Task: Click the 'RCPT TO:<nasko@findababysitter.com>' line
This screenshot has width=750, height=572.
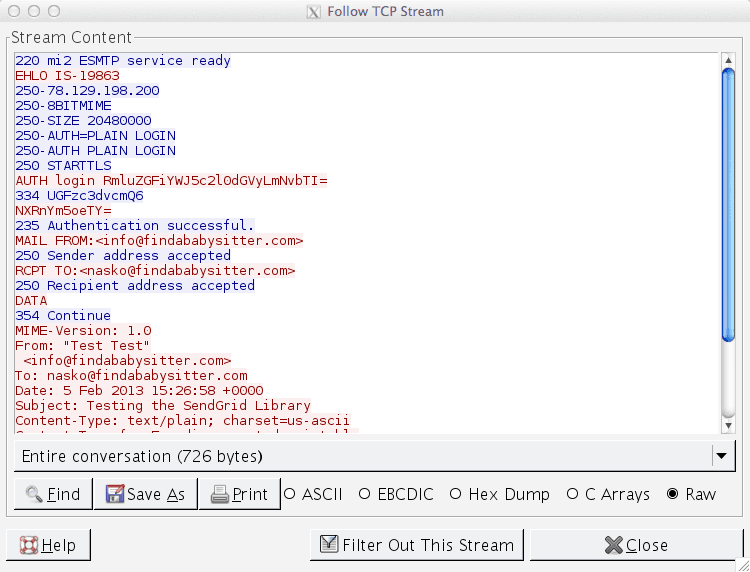Action: coord(155,271)
